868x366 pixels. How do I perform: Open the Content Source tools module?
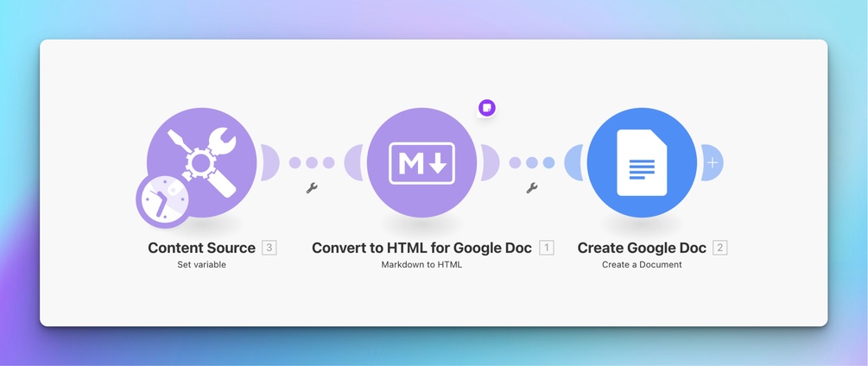(202, 162)
